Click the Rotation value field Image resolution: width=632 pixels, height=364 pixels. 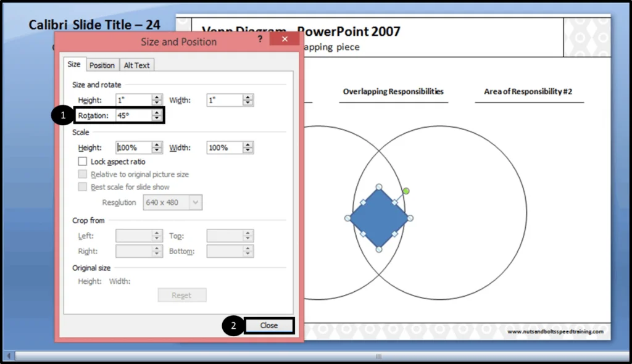(x=134, y=115)
